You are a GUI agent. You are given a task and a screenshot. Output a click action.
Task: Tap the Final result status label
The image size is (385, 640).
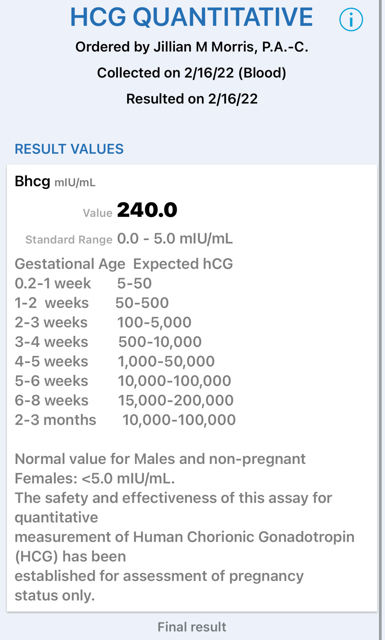tap(192, 627)
